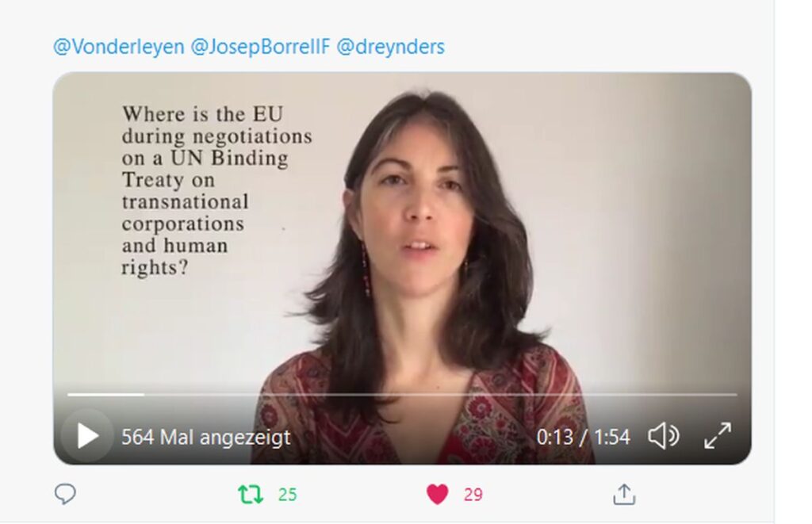The width and height of the screenshot is (812, 524).
Task: Open the share menu upload icon
Action: pyautogui.click(x=624, y=494)
